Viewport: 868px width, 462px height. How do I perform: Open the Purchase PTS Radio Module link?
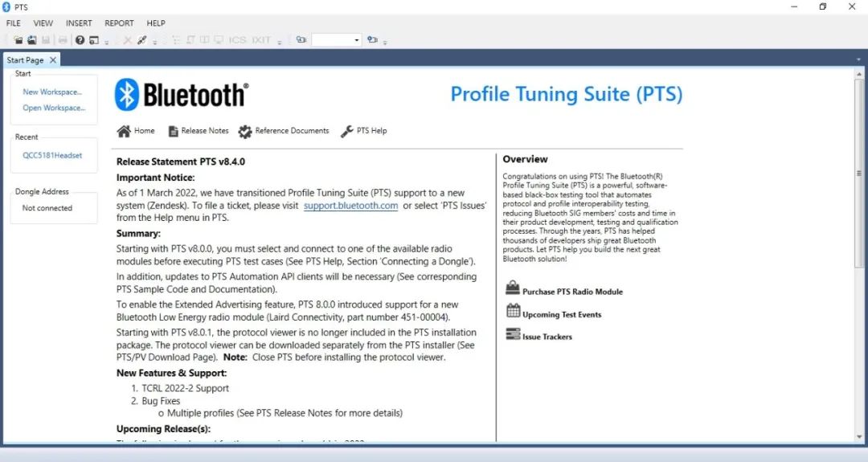(x=572, y=292)
